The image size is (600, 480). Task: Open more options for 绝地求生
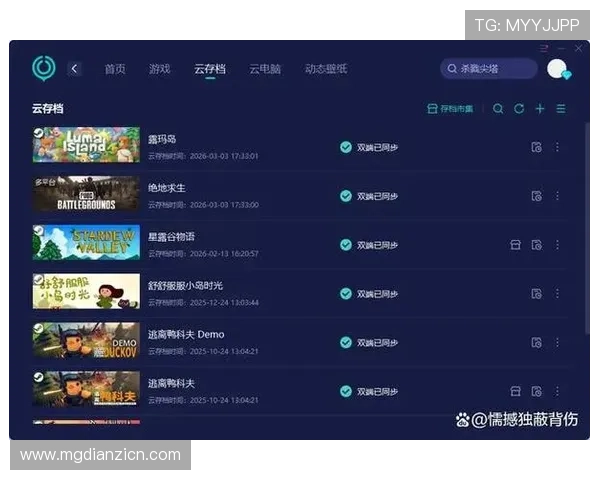557,196
